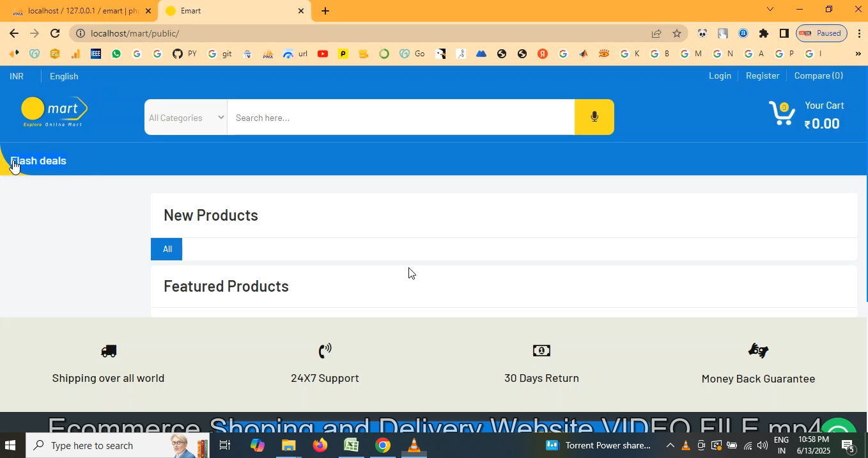Click the YouTube bookmark icon

click(x=323, y=54)
